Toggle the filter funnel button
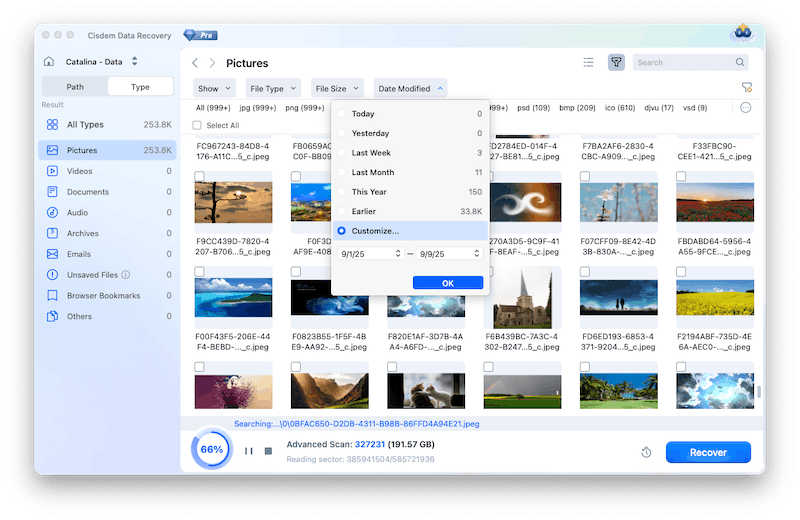This screenshot has height=520, width=800. coord(616,62)
